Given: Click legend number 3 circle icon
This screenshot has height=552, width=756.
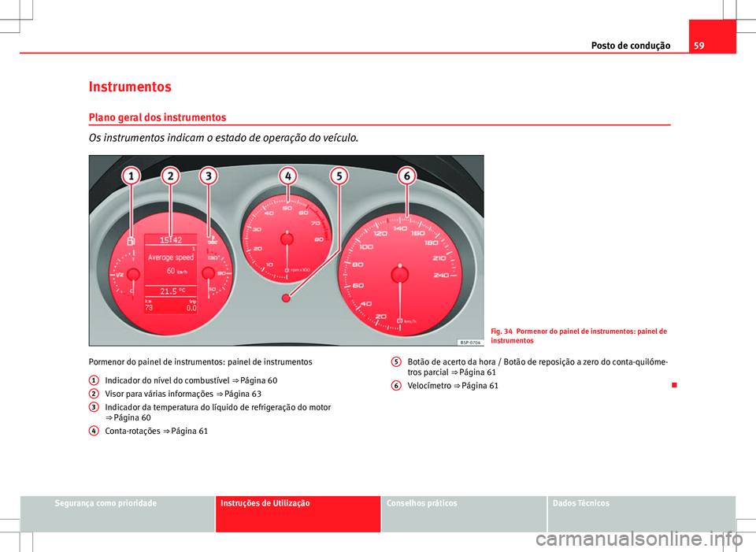Looking at the screenshot, I should coord(94,407).
